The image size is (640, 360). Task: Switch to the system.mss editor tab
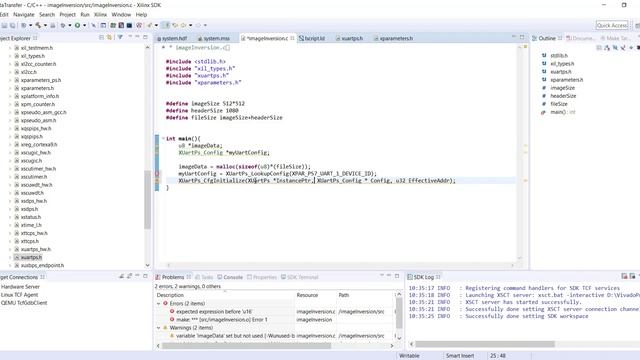tap(214, 38)
